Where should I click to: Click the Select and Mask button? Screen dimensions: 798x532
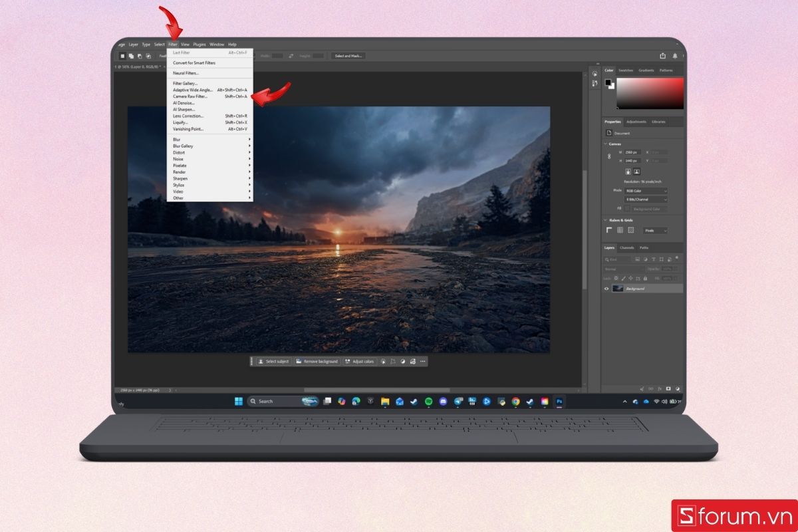[x=348, y=56]
